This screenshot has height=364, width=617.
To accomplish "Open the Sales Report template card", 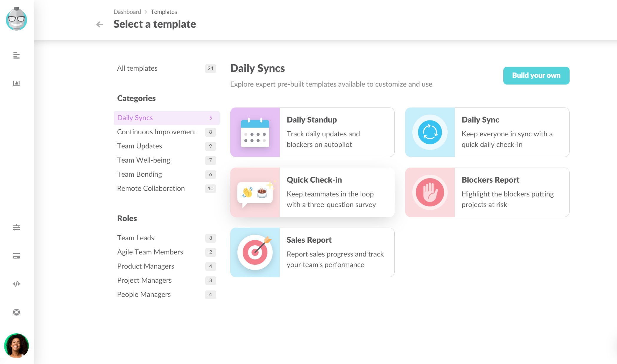I will click(312, 252).
